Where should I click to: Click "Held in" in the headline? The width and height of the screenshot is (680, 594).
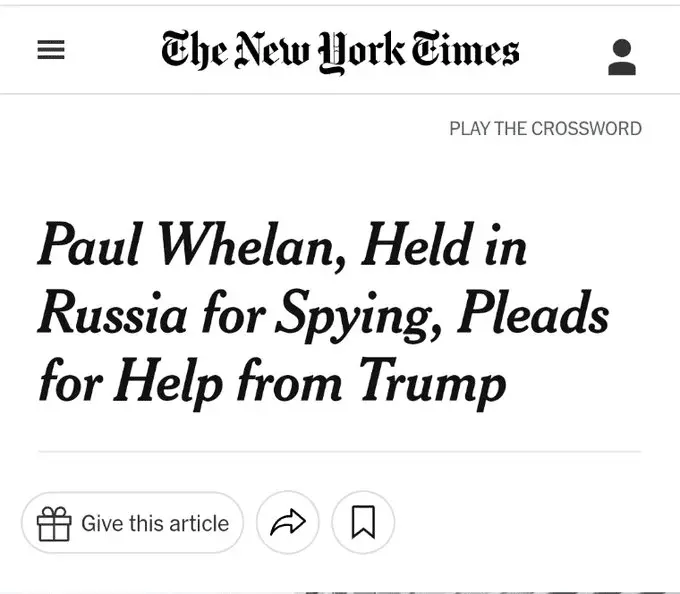443,246
